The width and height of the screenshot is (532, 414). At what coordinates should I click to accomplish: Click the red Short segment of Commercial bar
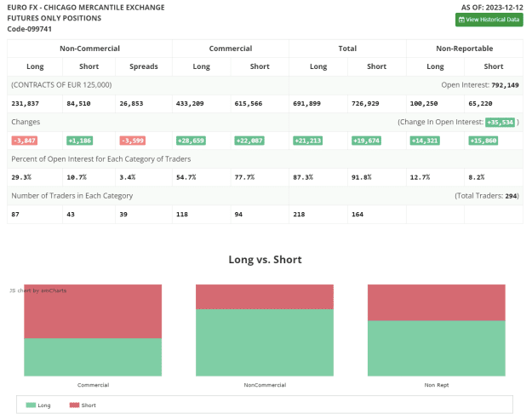coord(93,311)
